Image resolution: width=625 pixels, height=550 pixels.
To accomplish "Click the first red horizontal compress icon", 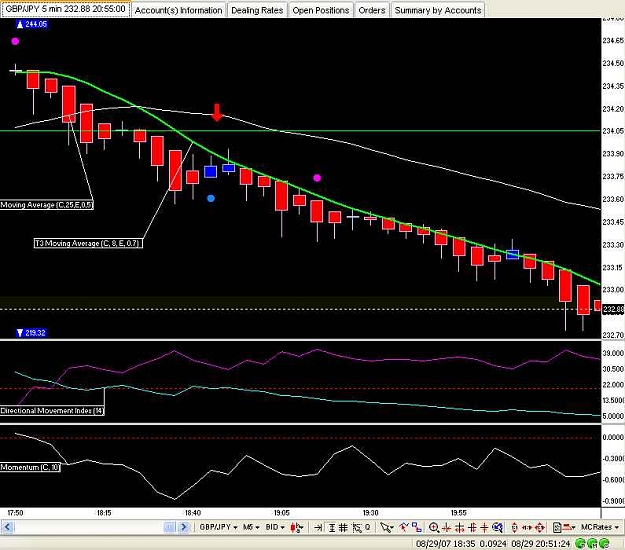I will pos(446,528).
